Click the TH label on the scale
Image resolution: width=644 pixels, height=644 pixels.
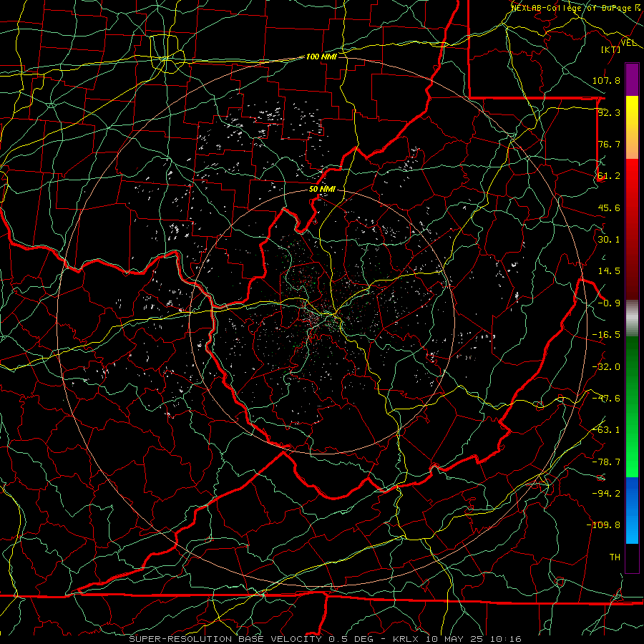[615, 557]
